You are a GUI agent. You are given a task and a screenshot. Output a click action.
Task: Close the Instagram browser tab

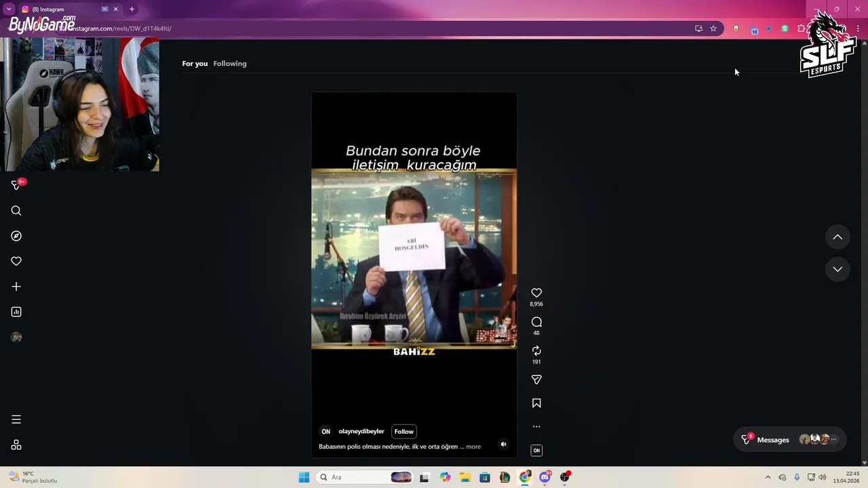click(115, 9)
